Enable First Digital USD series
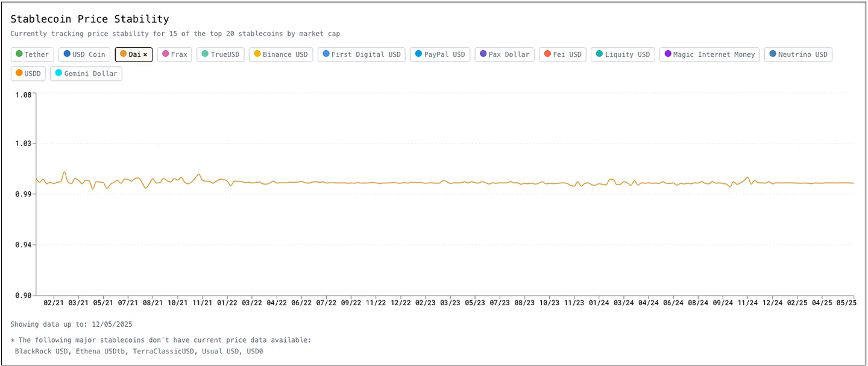Image resolution: width=868 pixels, height=366 pixels. [x=361, y=54]
